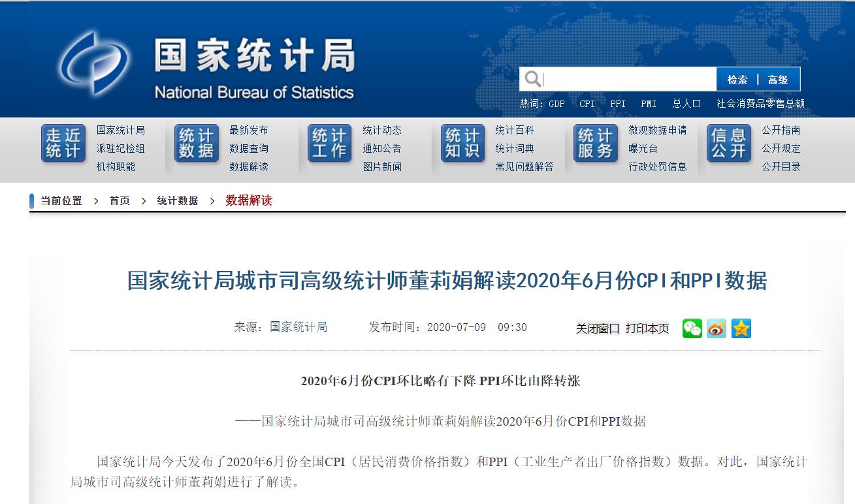Screen dimensions: 855x504
Task: Share article via Weibo icon
Action: pyautogui.click(x=717, y=328)
